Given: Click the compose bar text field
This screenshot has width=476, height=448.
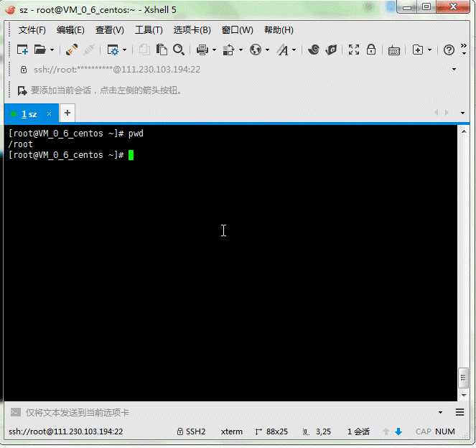Looking at the screenshot, I should [x=230, y=413].
